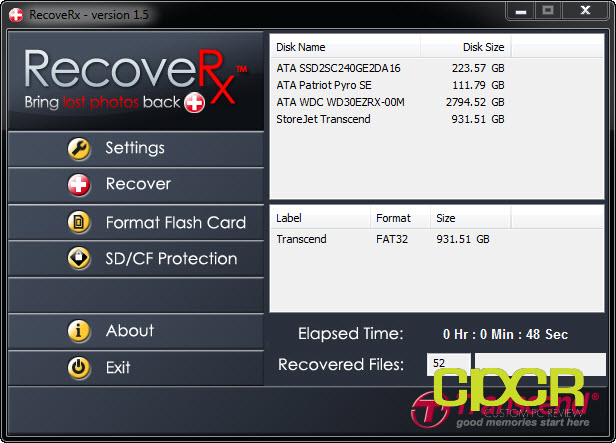616x443 pixels.
Task: Click the Disk Size column header
Action: [466, 47]
